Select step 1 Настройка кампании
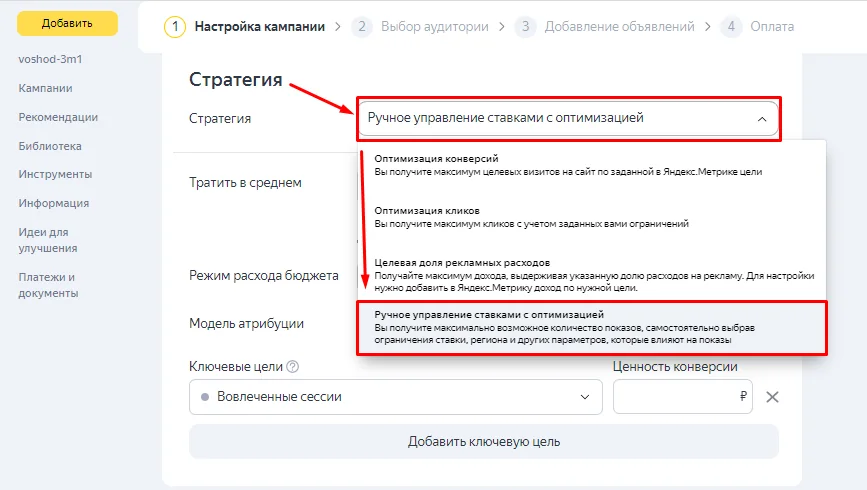The width and height of the screenshot is (867, 490). (245, 27)
